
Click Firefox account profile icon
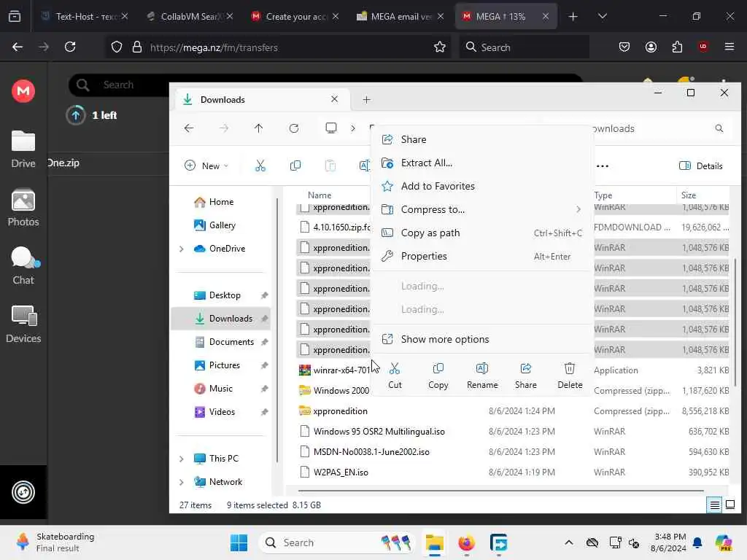coord(651,47)
